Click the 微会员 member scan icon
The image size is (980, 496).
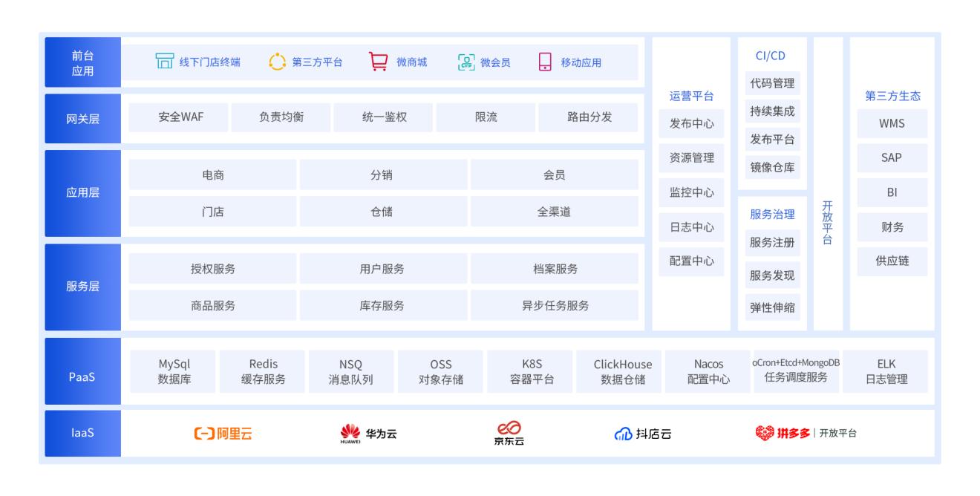coord(466,62)
